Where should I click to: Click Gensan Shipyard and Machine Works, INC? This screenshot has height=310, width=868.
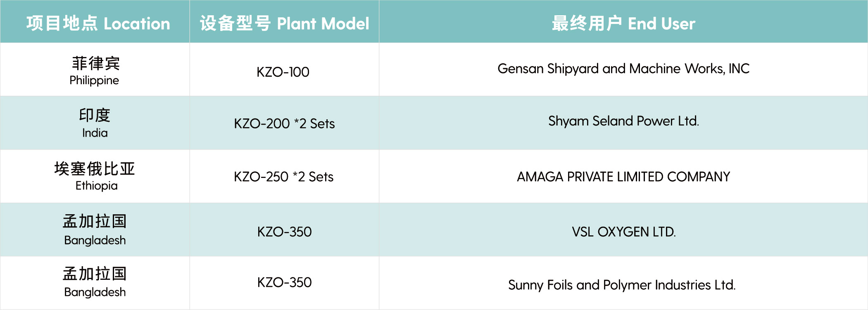(x=623, y=69)
